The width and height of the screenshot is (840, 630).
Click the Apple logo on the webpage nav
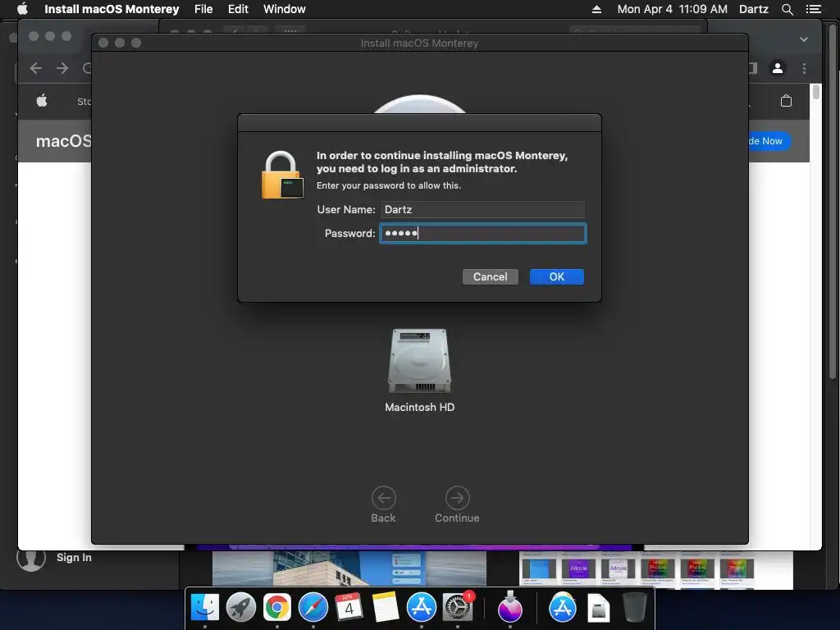[42, 101]
